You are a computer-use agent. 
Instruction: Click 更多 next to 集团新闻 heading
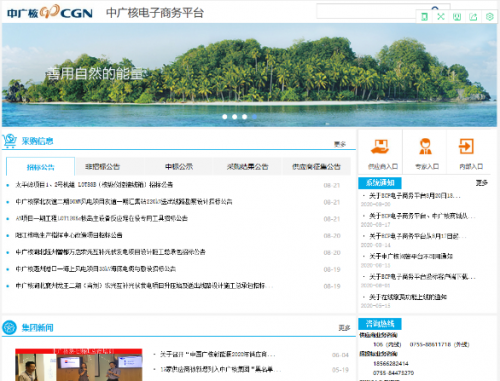pyautogui.click(x=344, y=328)
